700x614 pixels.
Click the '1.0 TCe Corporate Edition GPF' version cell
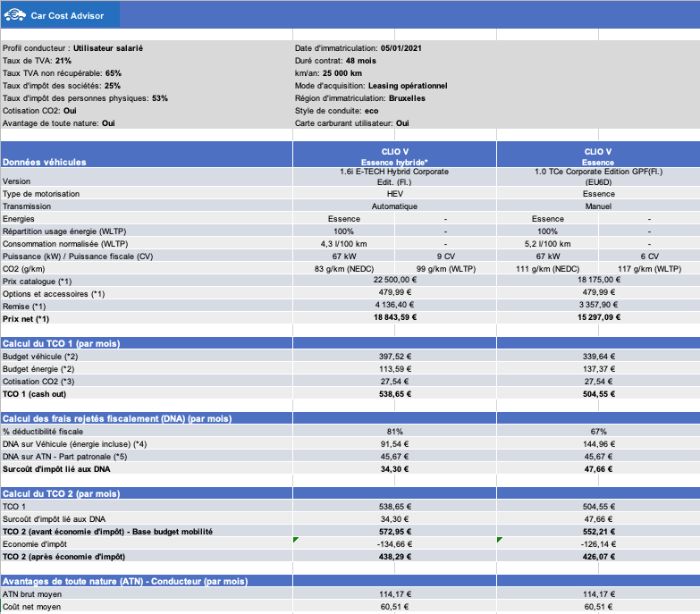(598, 177)
